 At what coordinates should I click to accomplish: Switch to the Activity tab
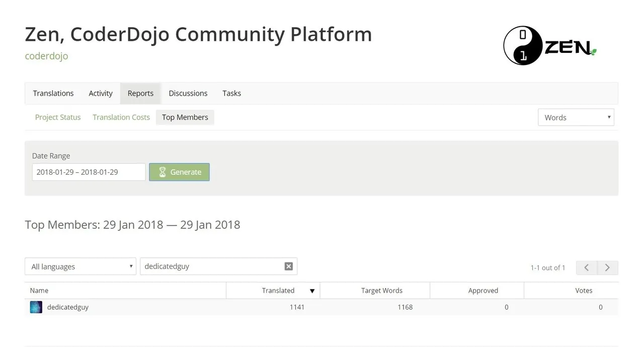tap(101, 93)
